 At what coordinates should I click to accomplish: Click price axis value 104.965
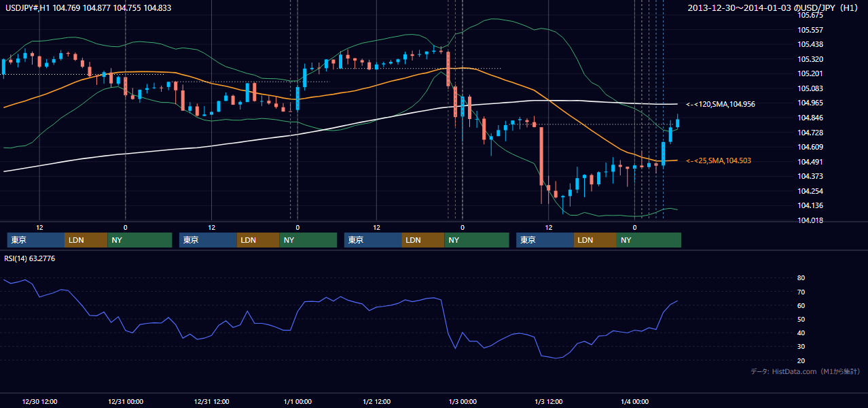click(810, 103)
